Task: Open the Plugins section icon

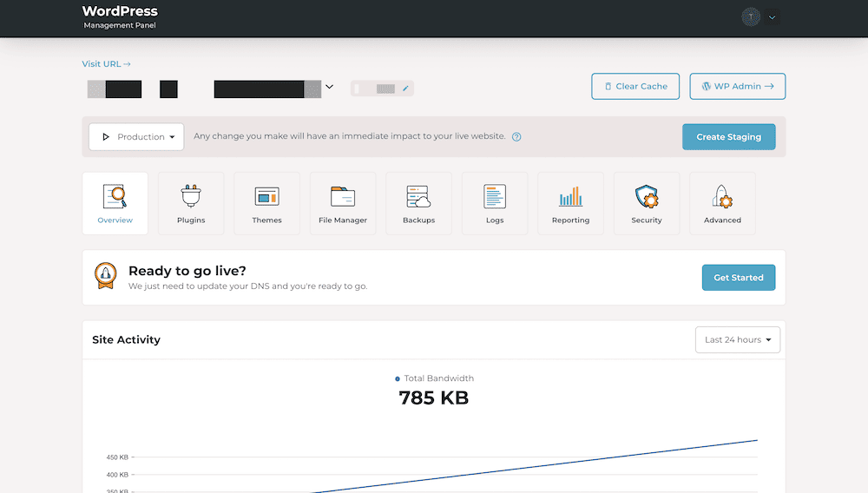Action: [x=191, y=197]
